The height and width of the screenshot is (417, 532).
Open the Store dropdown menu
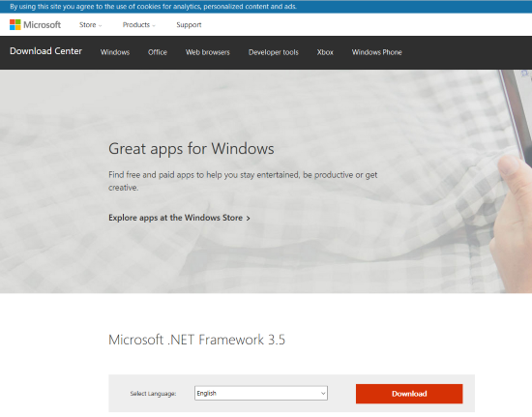(90, 25)
